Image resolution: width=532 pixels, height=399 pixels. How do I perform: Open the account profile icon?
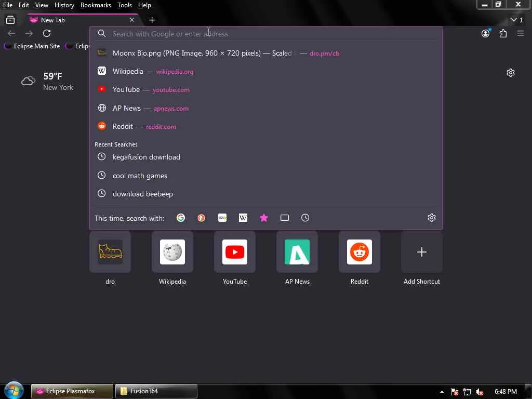click(x=486, y=33)
